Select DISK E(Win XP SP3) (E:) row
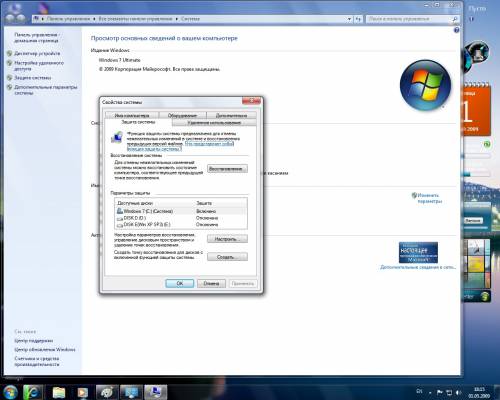Image resolution: width=500 pixels, height=400 pixels. (181, 224)
